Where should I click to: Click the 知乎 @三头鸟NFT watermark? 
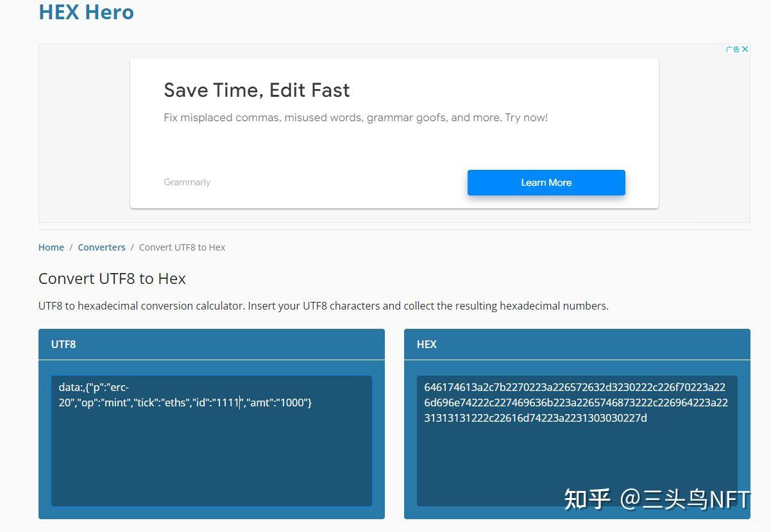pos(657,499)
